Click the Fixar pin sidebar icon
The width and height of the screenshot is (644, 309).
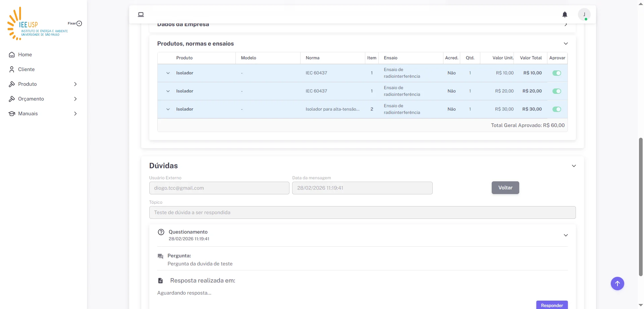[79, 23]
